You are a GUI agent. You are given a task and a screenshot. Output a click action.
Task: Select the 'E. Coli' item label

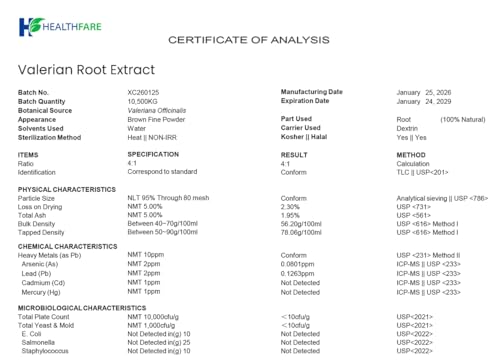(31, 334)
